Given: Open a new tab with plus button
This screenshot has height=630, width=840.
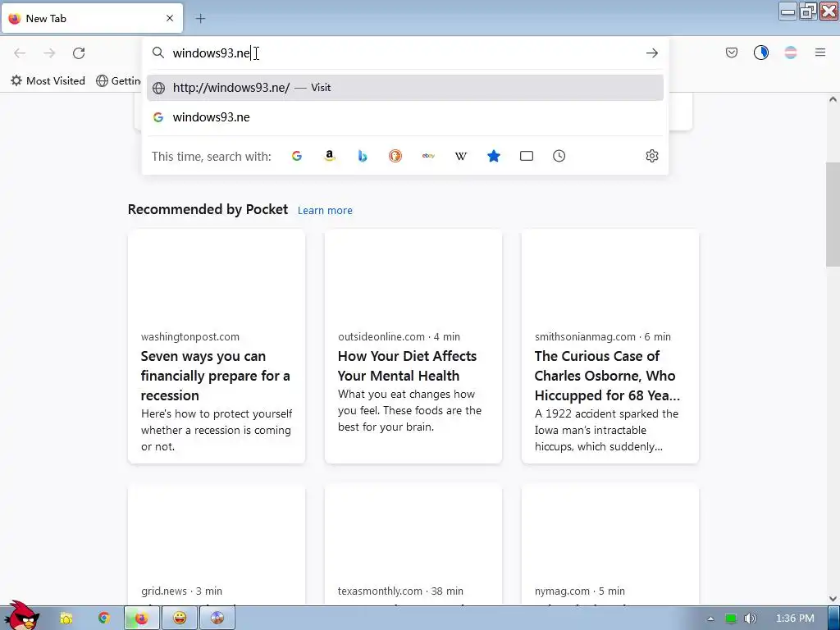Looking at the screenshot, I should 200,19.
